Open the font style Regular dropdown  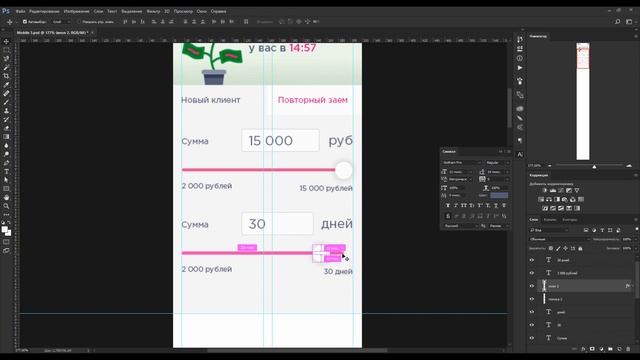coord(497,162)
